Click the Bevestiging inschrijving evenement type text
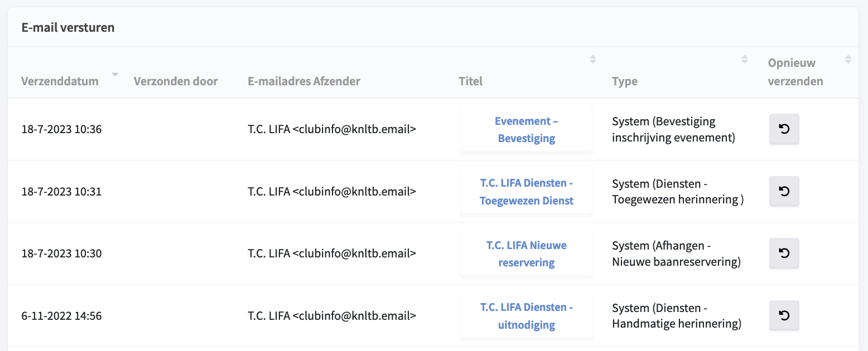This screenshot has width=868, height=351. tap(673, 129)
